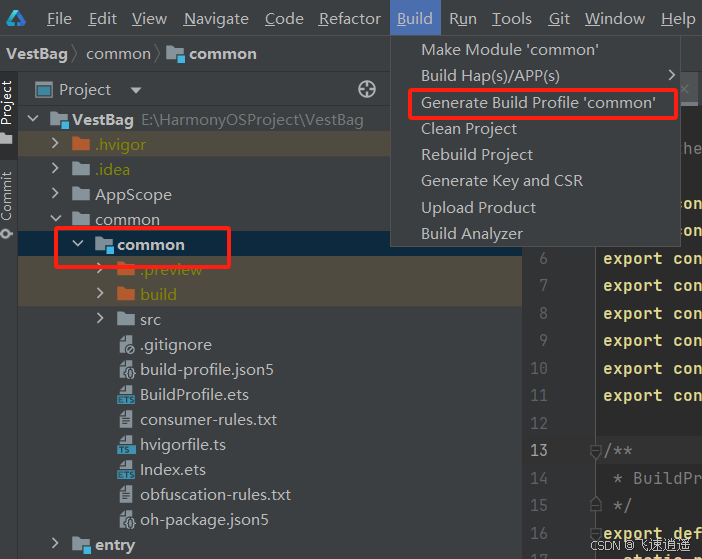
Task: Click the hvigorfile.ts file icon
Action: [x=126, y=445]
